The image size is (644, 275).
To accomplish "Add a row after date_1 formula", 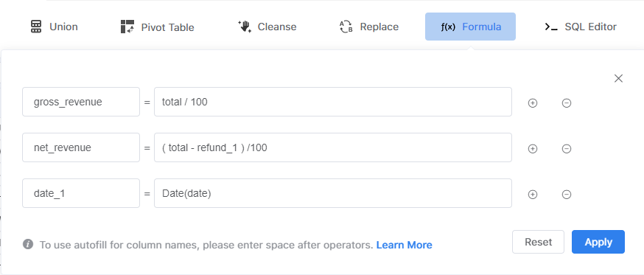I will coord(533,195).
